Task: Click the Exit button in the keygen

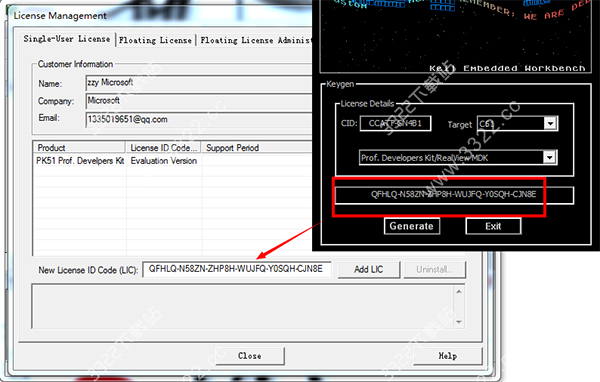Action: click(493, 226)
